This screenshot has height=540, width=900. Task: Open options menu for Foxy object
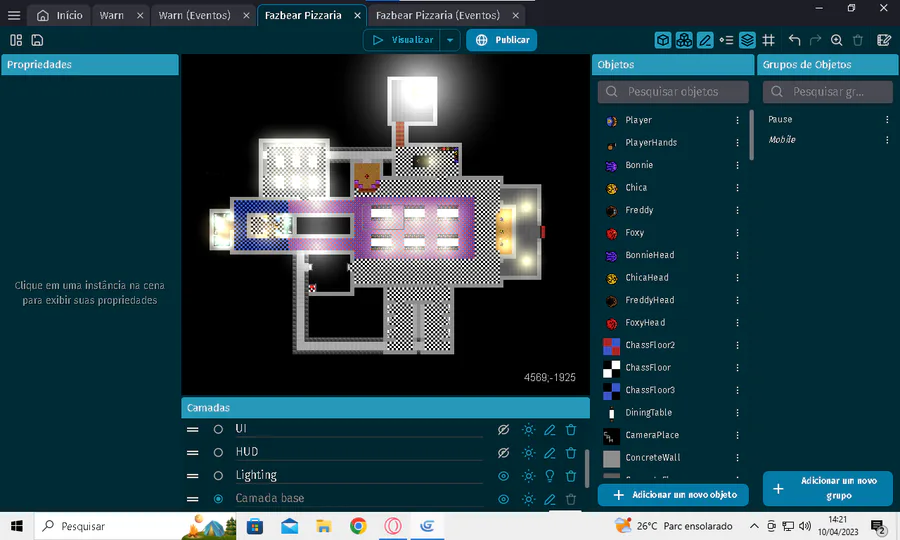738,232
